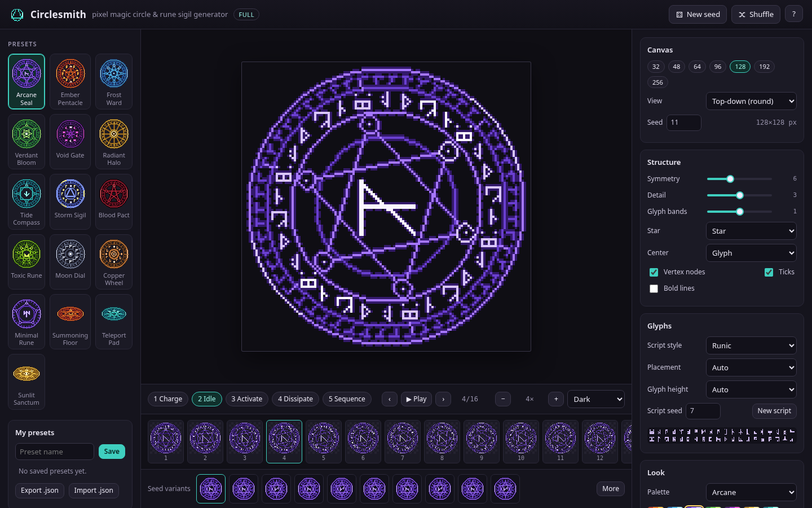Image resolution: width=812 pixels, height=508 pixels.
Task: Expand the Center dropdown
Action: (751, 253)
